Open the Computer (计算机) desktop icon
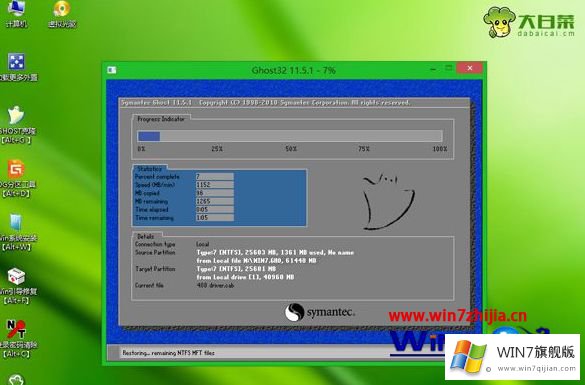The height and width of the screenshot is (385, 585). 16,13
